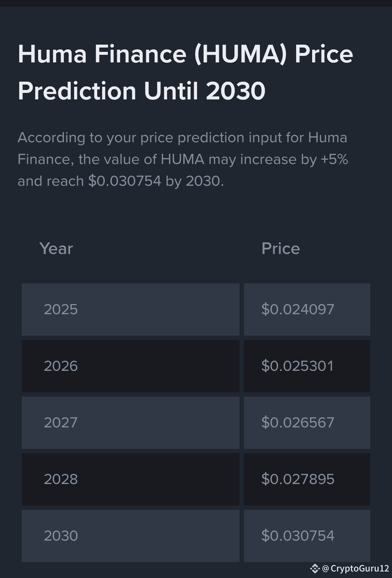Select the $0.026567 price cell

pos(307,423)
